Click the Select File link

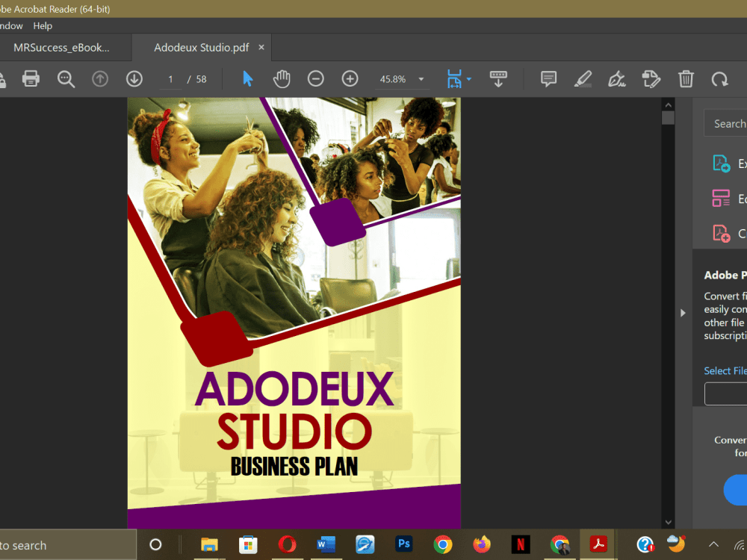coord(725,370)
